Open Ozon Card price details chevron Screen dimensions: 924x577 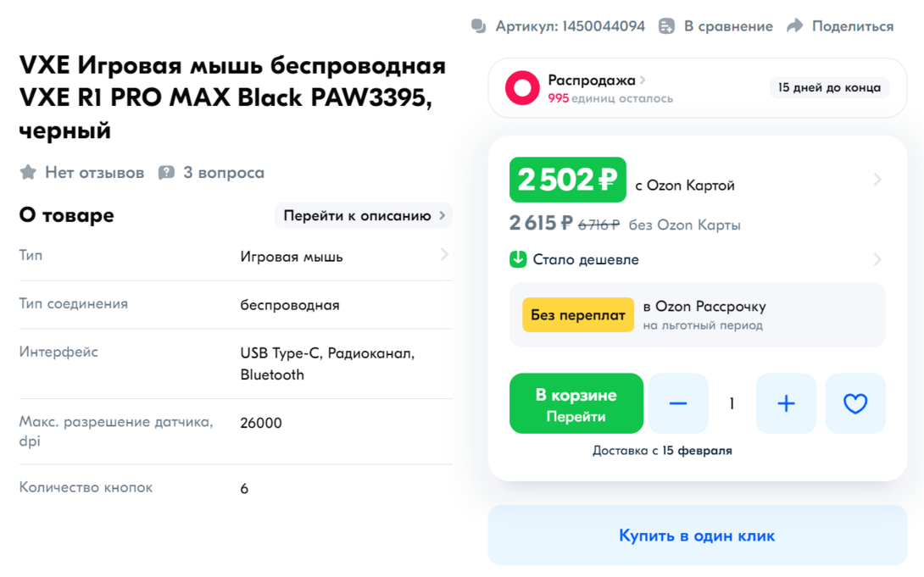click(877, 180)
